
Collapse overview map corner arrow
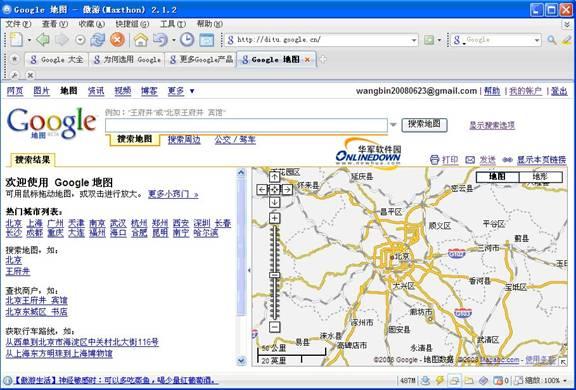[563, 362]
